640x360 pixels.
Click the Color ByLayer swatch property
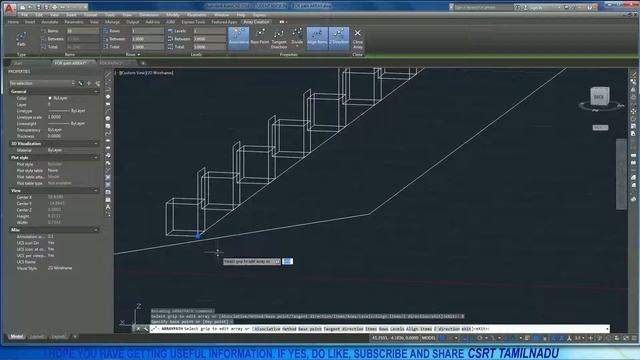point(58,98)
